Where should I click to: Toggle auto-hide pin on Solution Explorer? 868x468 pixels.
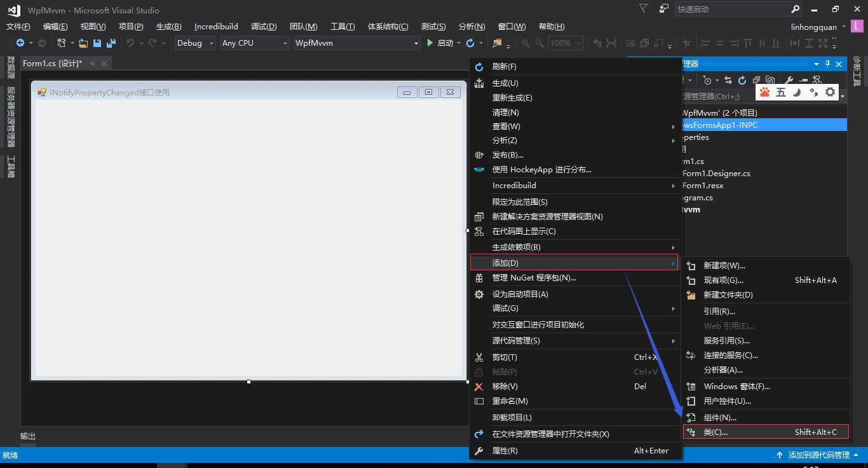[x=828, y=64]
